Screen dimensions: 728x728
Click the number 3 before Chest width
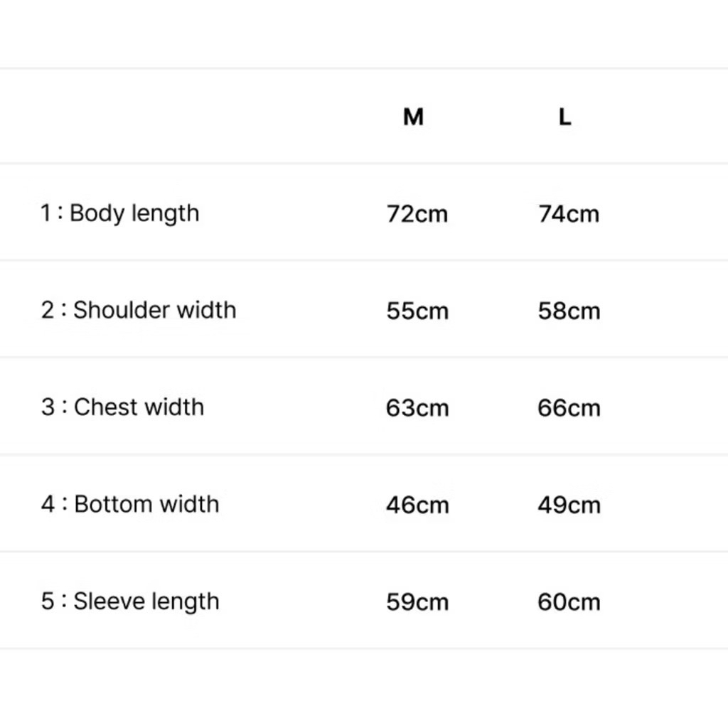coord(48,407)
